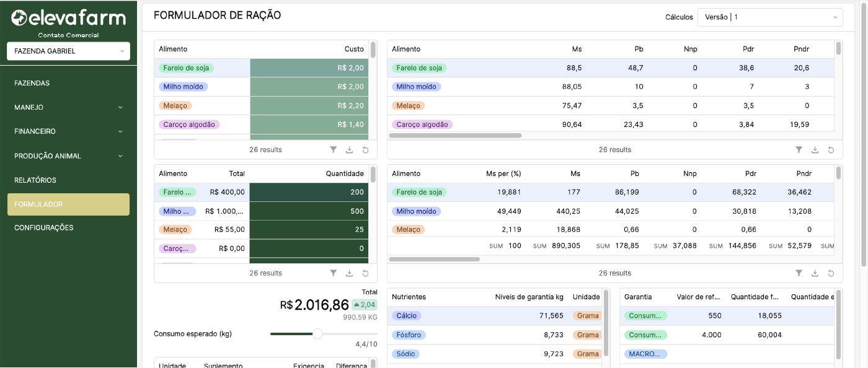Refresh the Ms per (%) table

pos(831,273)
